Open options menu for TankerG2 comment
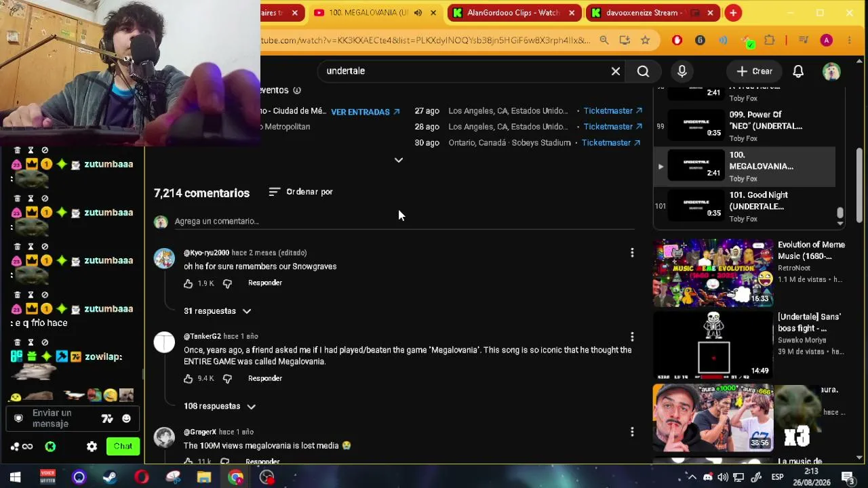 [x=632, y=337]
